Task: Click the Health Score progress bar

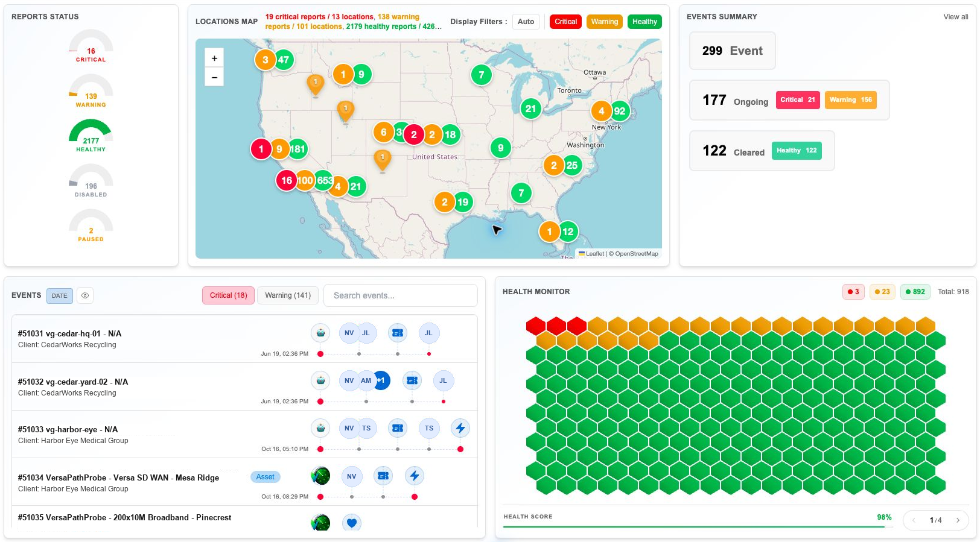Action: point(698,526)
